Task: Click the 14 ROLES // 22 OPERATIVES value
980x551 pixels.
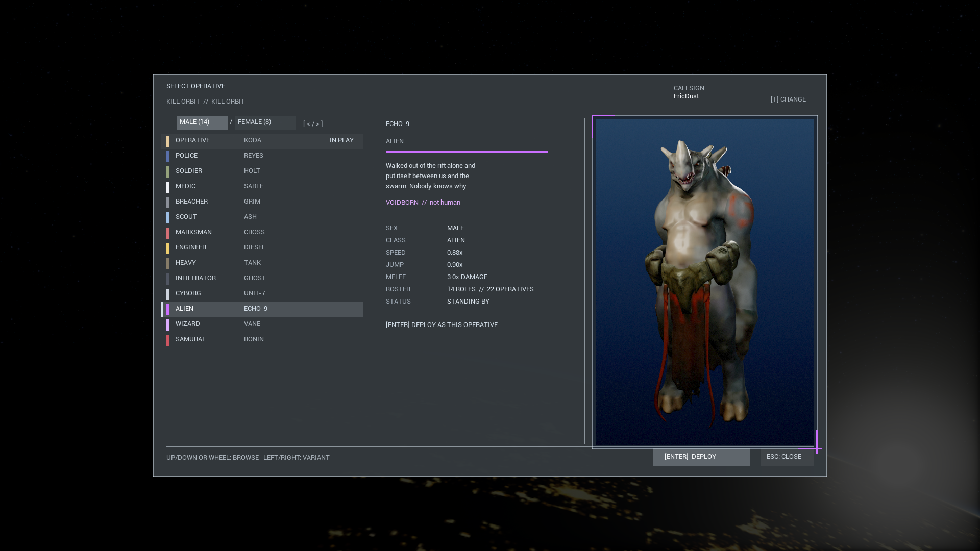Action: coord(491,289)
